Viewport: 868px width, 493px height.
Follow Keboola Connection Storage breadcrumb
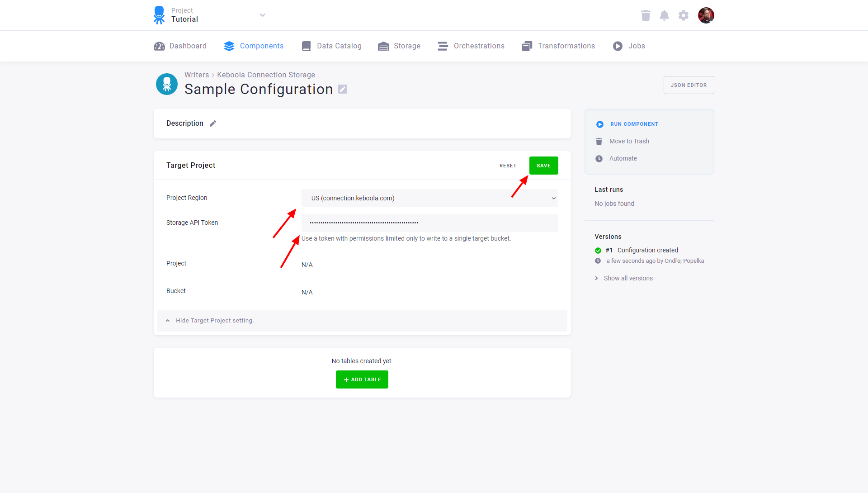pos(266,75)
